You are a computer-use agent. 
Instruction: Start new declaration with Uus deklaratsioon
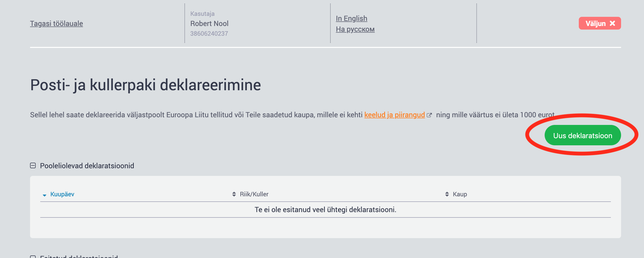[583, 135]
